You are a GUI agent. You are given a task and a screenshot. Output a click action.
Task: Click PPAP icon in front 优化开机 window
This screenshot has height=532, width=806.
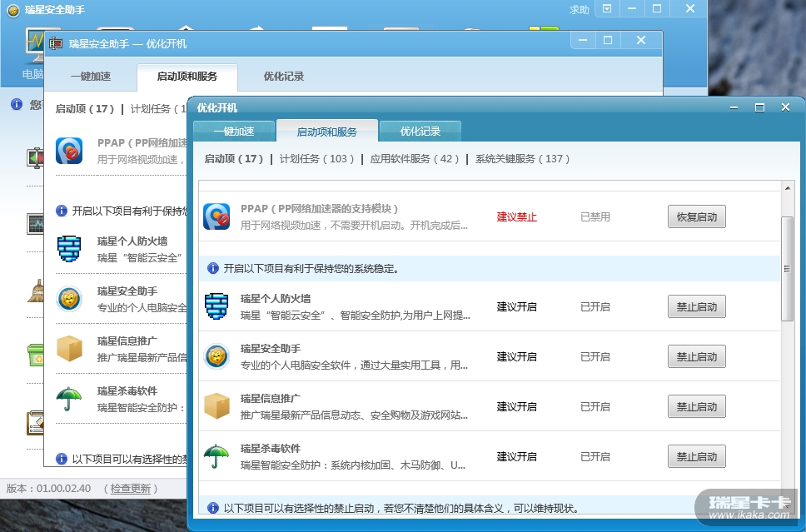coord(216,216)
